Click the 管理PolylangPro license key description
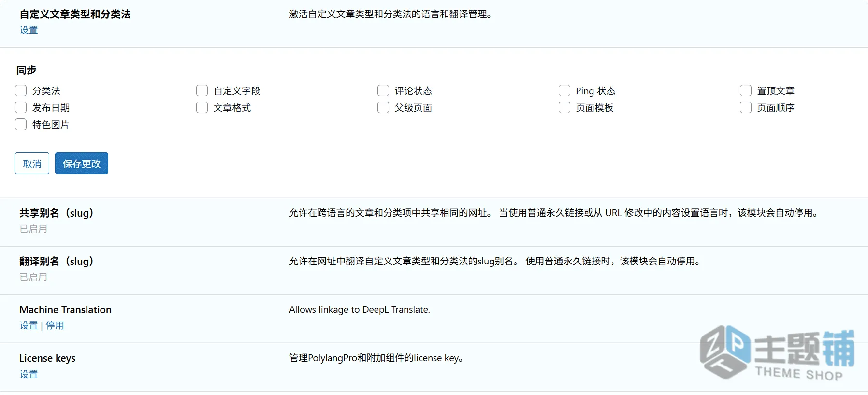The width and height of the screenshot is (868, 395). pos(376,358)
